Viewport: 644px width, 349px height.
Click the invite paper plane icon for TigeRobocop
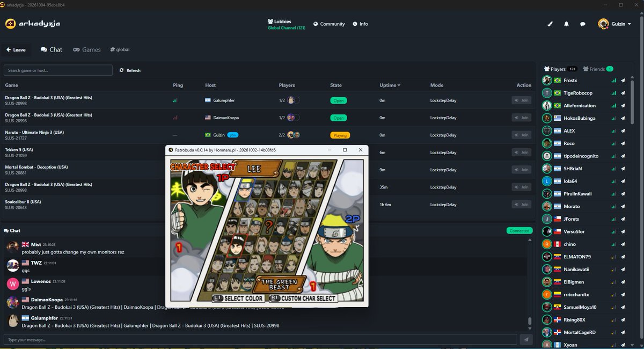pyautogui.click(x=623, y=93)
